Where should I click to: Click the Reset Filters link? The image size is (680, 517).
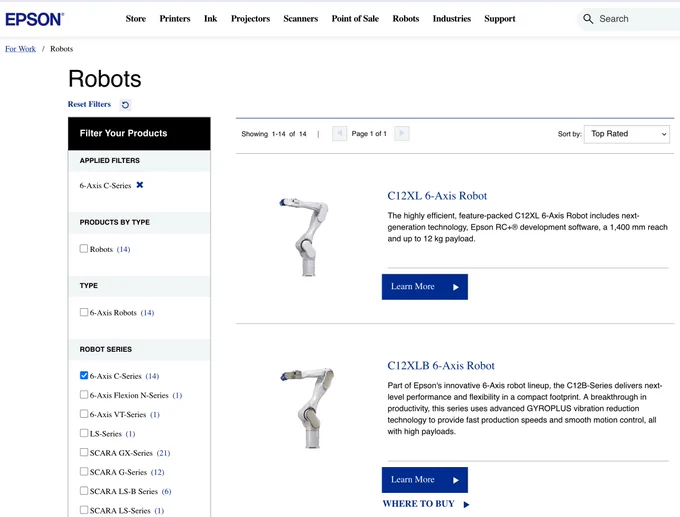(x=89, y=104)
